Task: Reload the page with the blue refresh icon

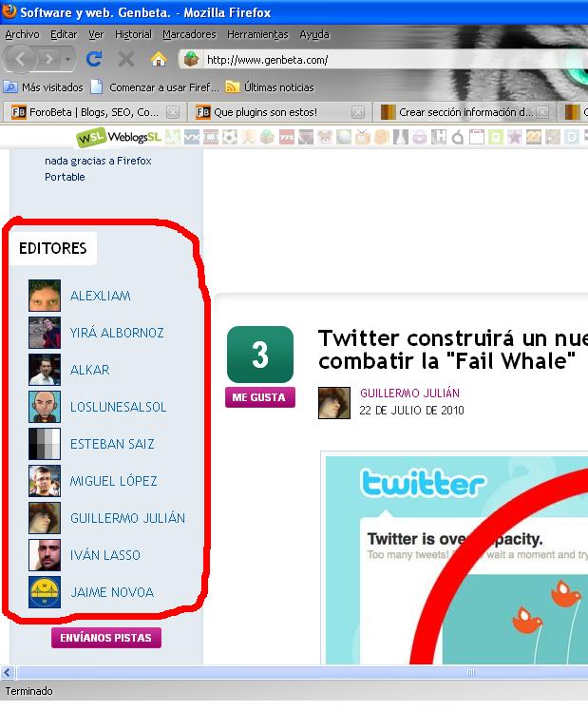Action: pyautogui.click(x=94, y=59)
